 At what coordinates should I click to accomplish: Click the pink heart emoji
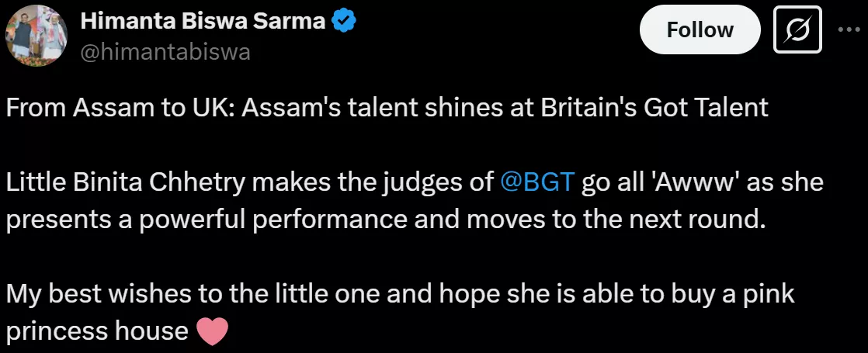coord(213,331)
